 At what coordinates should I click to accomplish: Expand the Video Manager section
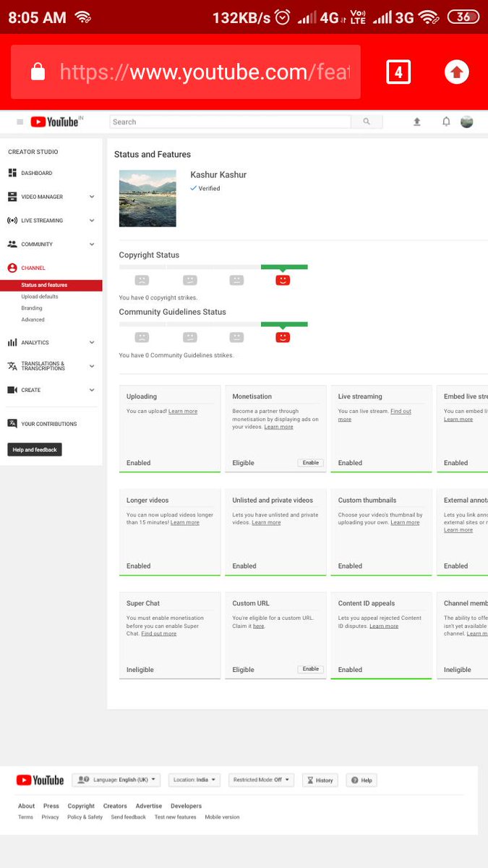click(92, 197)
